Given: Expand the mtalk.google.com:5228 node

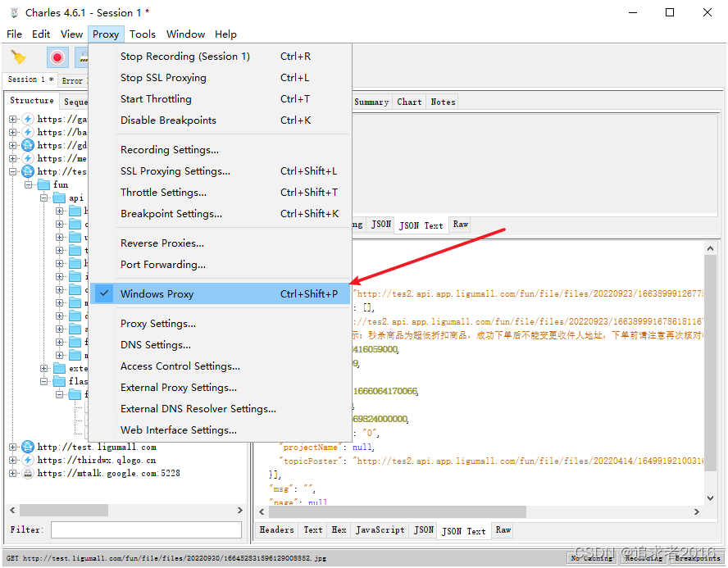Looking at the screenshot, I should click(12, 473).
